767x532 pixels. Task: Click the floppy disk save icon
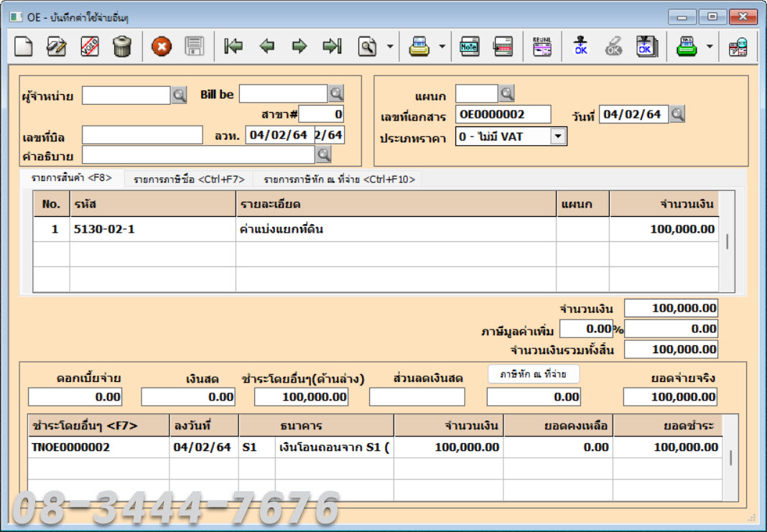coord(194,47)
